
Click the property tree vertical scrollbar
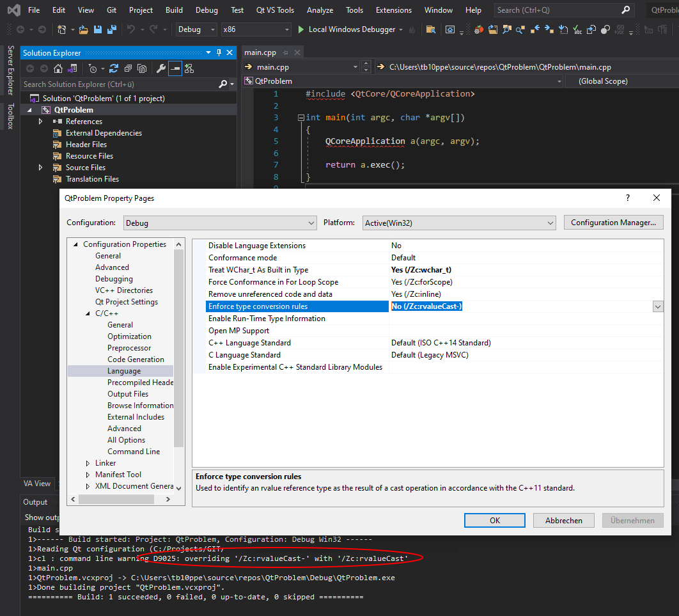pos(178,349)
